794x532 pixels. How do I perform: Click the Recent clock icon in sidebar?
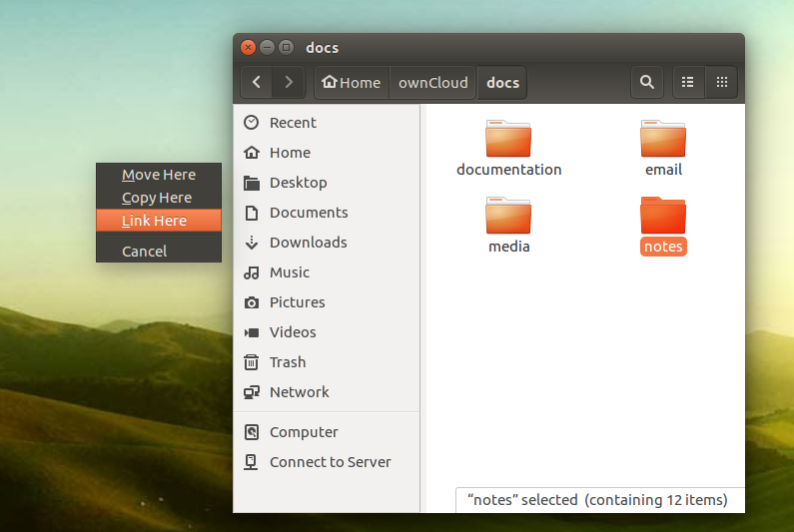(251, 123)
